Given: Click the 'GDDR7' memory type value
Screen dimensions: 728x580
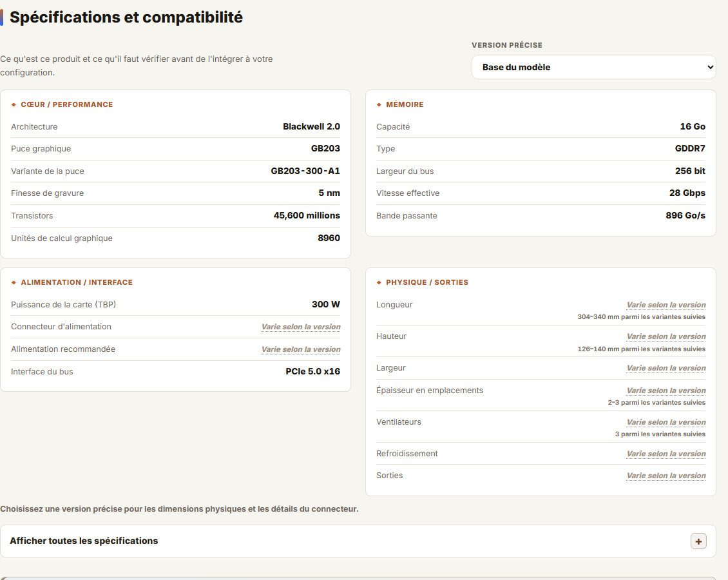Looking at the screenshot, I should pos(690,149).
